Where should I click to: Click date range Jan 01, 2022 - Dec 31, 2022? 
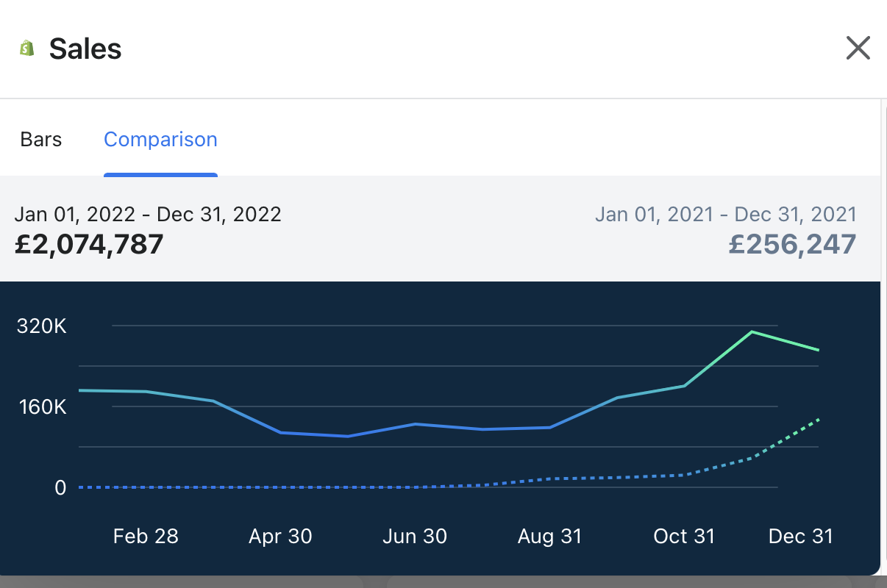148,215
